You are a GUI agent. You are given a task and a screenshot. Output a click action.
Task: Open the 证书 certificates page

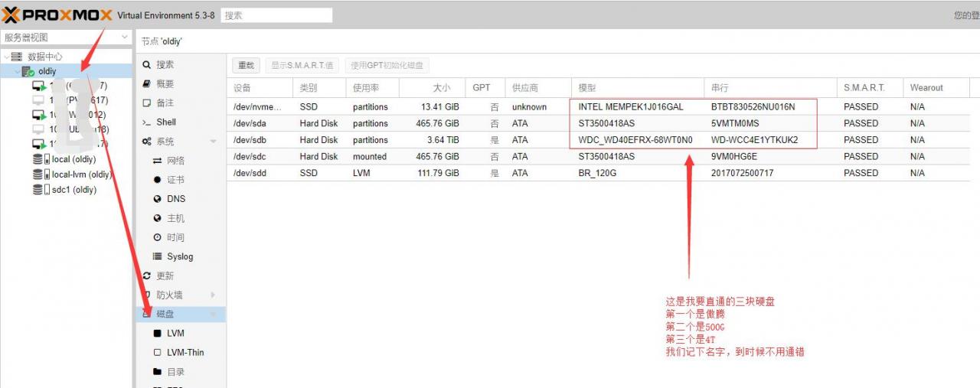pyautogui.click(x=176, y=180)
